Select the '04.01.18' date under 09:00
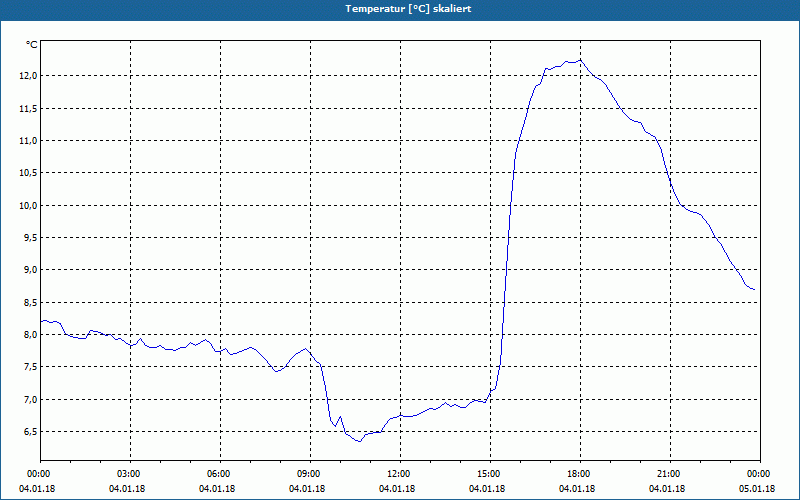 point(307,489)
